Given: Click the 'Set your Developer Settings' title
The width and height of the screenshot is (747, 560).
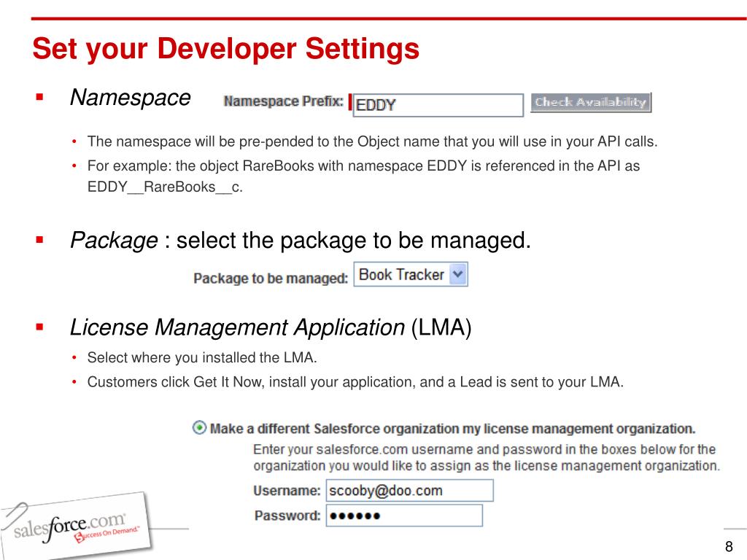Looking at the screenshot, I should (x=226, y=49).
